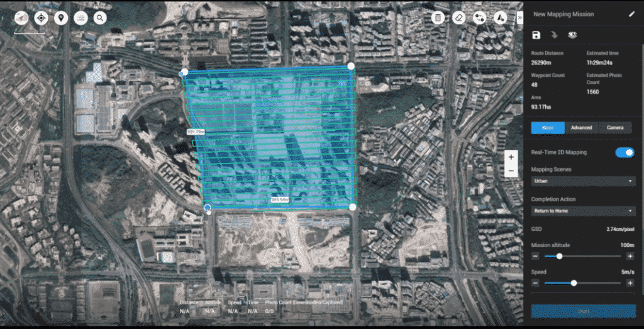Increase Speed with the plus stepper

click(630, 283)
